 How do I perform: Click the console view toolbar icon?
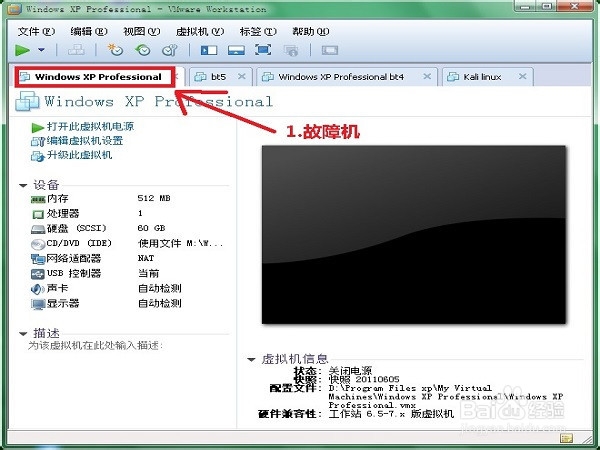point(330,50)
